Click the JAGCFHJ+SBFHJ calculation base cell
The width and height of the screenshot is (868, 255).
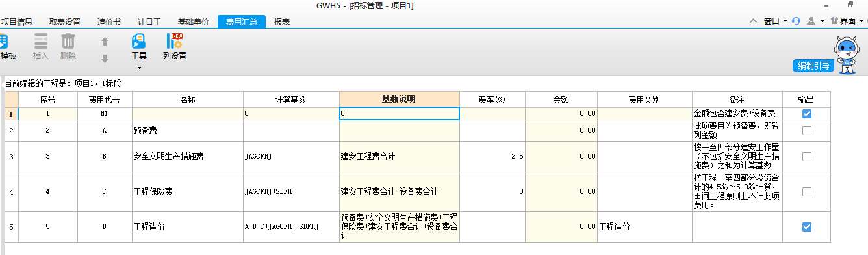pos(291,192)
